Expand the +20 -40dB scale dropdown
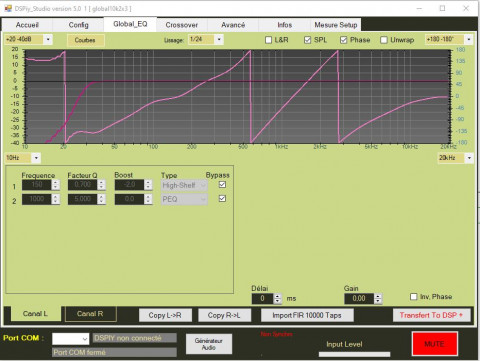The image size is (480, 361). point(28,40)
